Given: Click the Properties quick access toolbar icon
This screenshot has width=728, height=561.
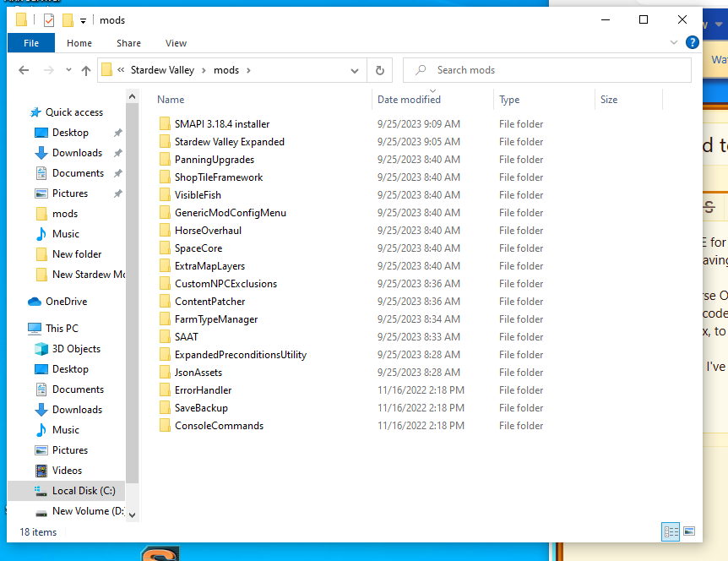Looking at the screenshot, I should (49, 20).
